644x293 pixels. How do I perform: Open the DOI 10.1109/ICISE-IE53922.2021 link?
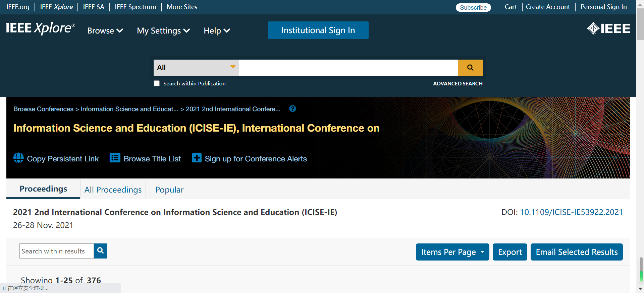(571, 212)
